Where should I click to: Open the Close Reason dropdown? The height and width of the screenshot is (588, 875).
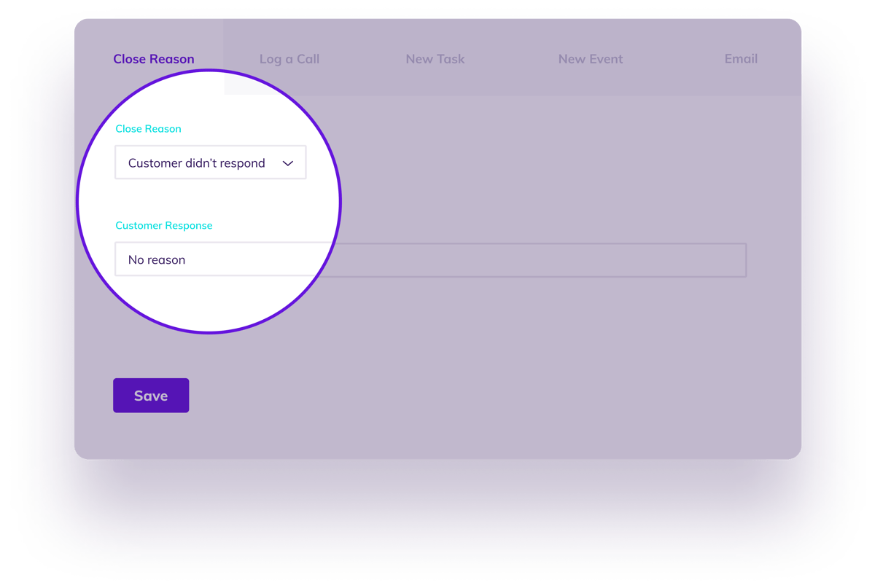(210, 162)
